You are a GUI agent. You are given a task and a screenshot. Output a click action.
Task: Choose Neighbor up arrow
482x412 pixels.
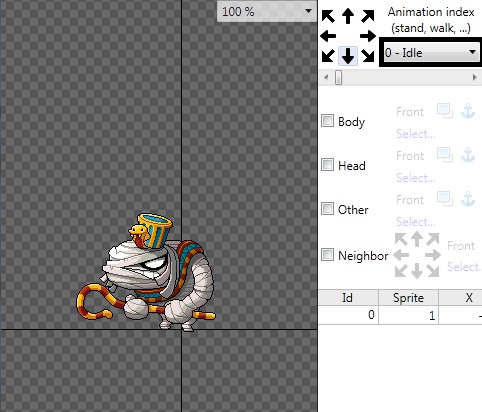pos(417,239)
